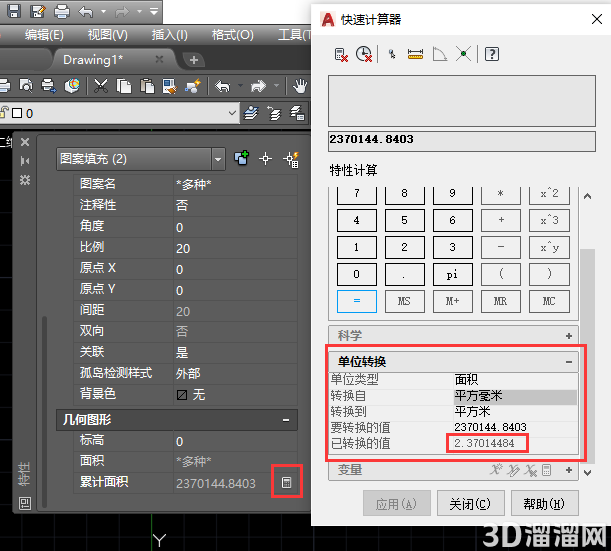Click the Copy icon in standard toolbar
611x551 pixels.
(124, 86)
